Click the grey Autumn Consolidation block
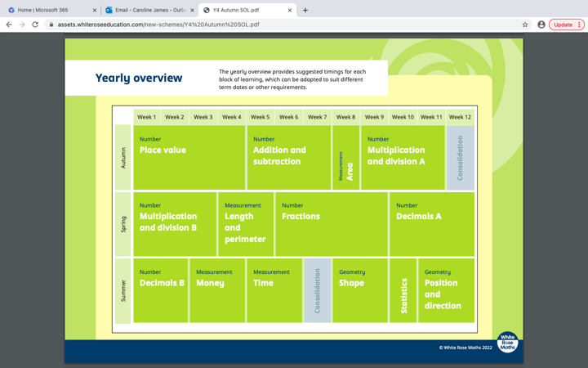 tap(460, 157)
